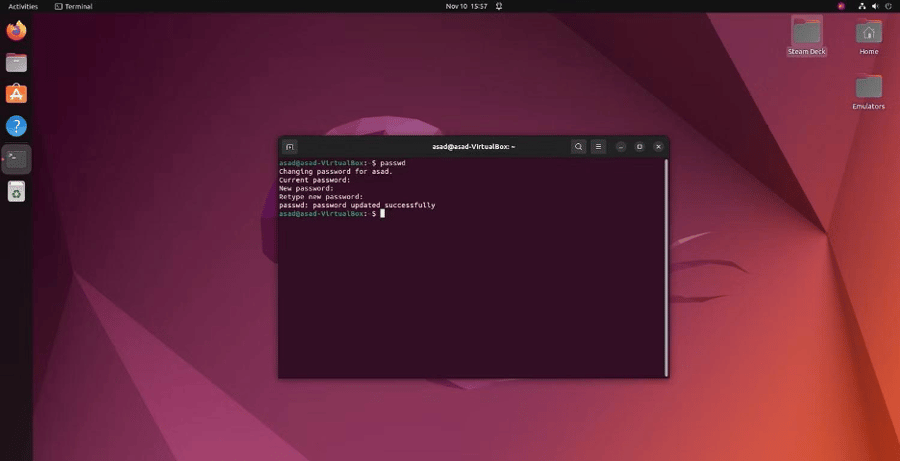Screen dimensions: 900x461
Task: Open the terminal hamburger menu
Action: point(598,147)
